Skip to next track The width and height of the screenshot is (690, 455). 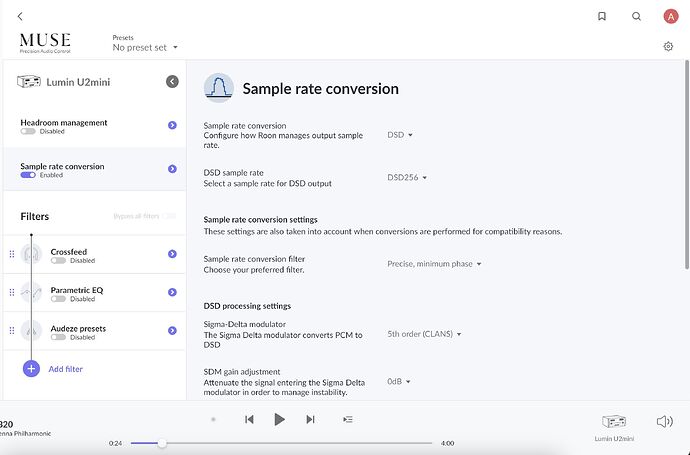click(310, 419)
